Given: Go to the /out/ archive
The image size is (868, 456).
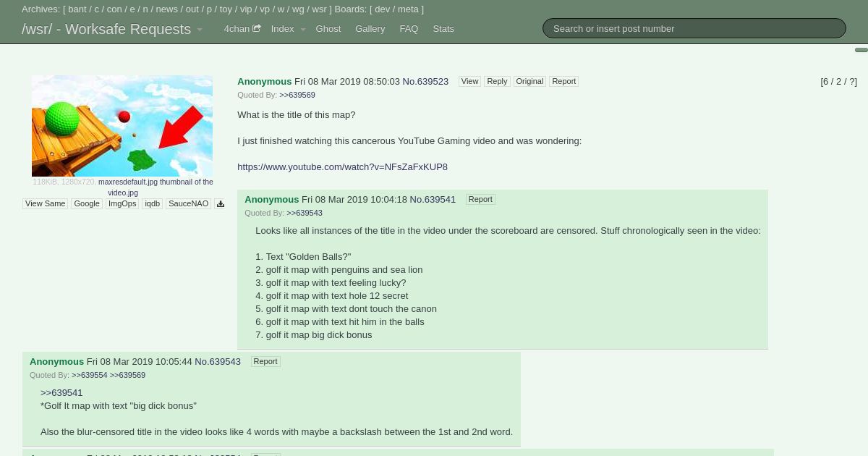Looking at the screenshot, I should (192, 9).
